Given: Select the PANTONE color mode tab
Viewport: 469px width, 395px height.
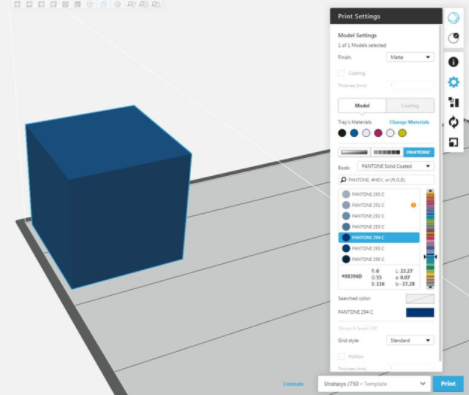Looking at the screenshot, I should click(419, 152).
